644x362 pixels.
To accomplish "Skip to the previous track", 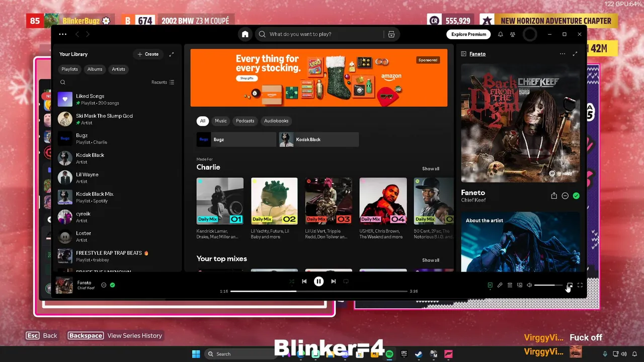I will 304,282.
